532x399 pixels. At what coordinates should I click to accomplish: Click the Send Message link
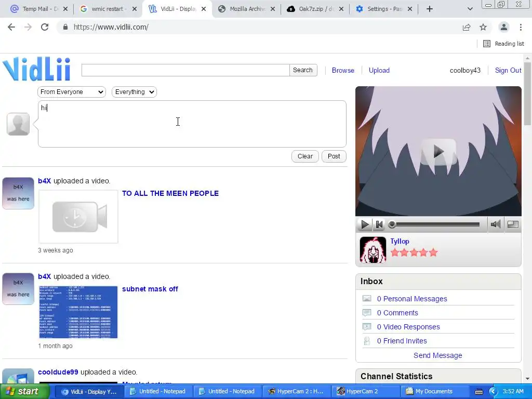(x=437, y=355)
